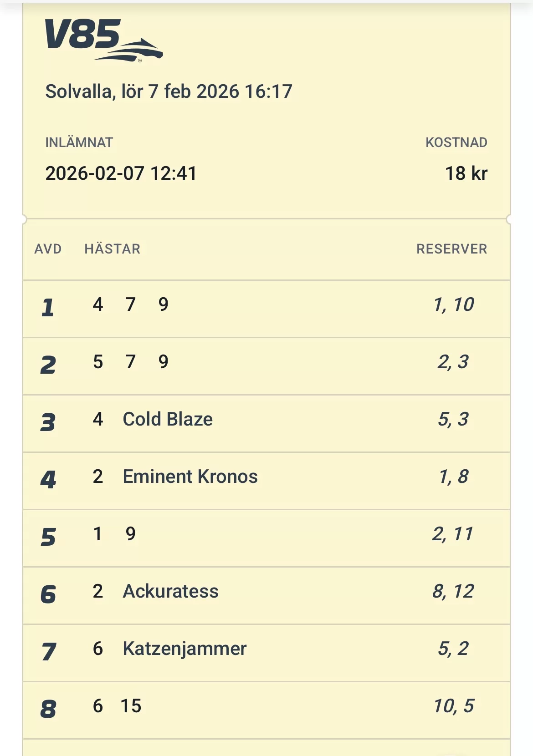Click the HÄSTAR column header
Image resolution: width=533 pixels, height=756 pixels.
(x=113, y=249)
